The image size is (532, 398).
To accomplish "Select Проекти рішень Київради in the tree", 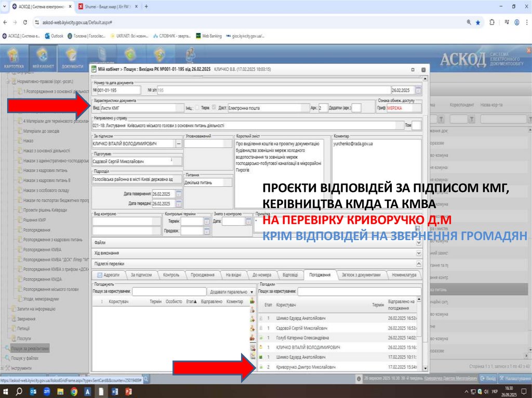I will [45, 210].
